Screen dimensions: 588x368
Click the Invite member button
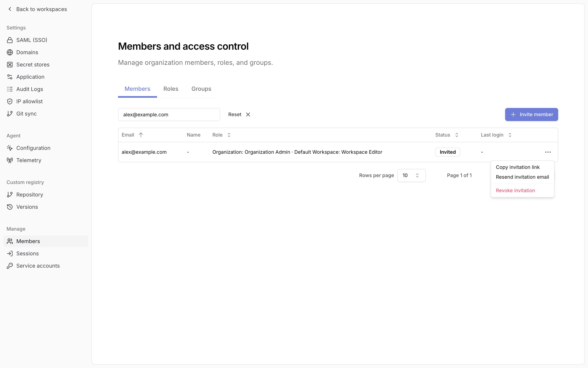click(531, 114)
